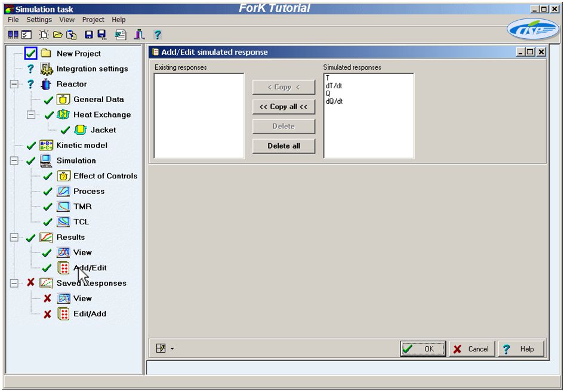Create a new project via toolbar icon
Image resolution: width=564 pixels, height=392 pixels.
(x=44, y=35)
